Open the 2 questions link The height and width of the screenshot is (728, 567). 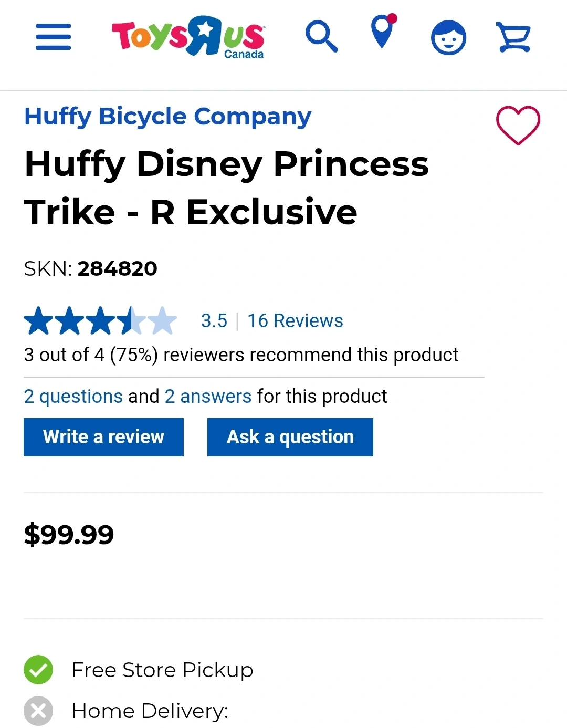pyautogui.click(x=73, y=396)
